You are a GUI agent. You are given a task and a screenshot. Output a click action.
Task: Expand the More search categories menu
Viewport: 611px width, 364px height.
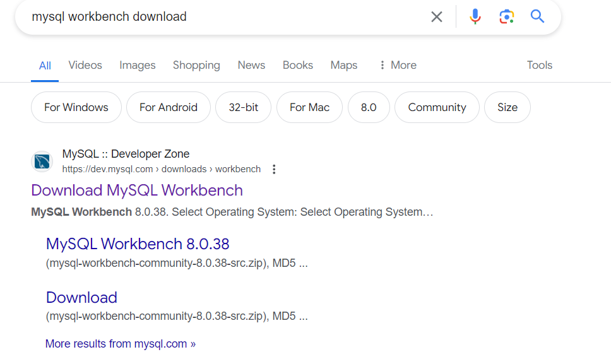point(398,65)
